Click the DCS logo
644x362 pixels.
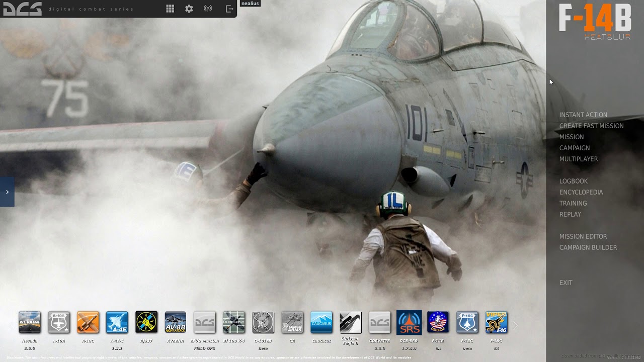22,9
